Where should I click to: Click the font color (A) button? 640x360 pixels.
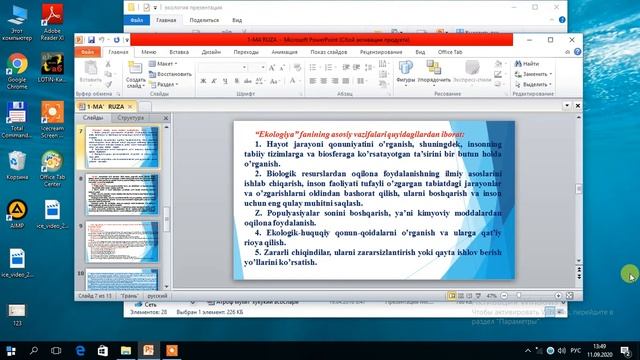pos(292,81)
